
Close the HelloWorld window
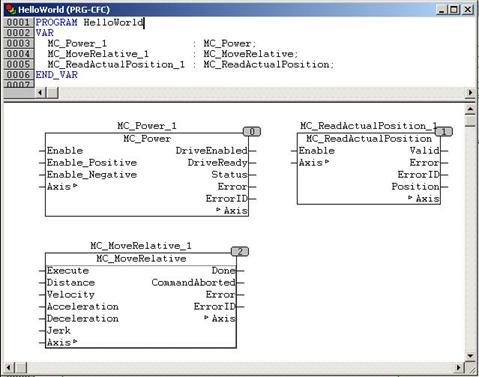[468, 10]
